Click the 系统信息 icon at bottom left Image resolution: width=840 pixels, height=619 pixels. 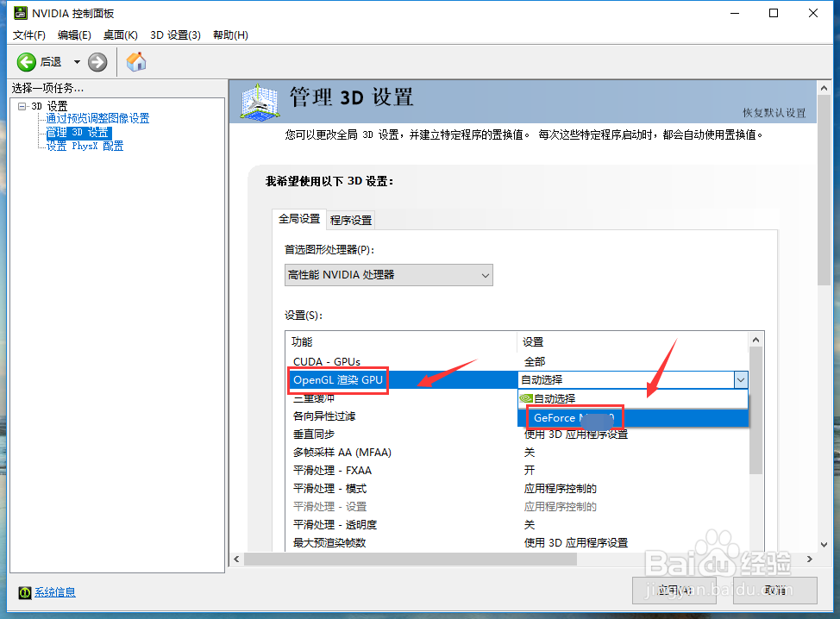(x=25, y=592)
